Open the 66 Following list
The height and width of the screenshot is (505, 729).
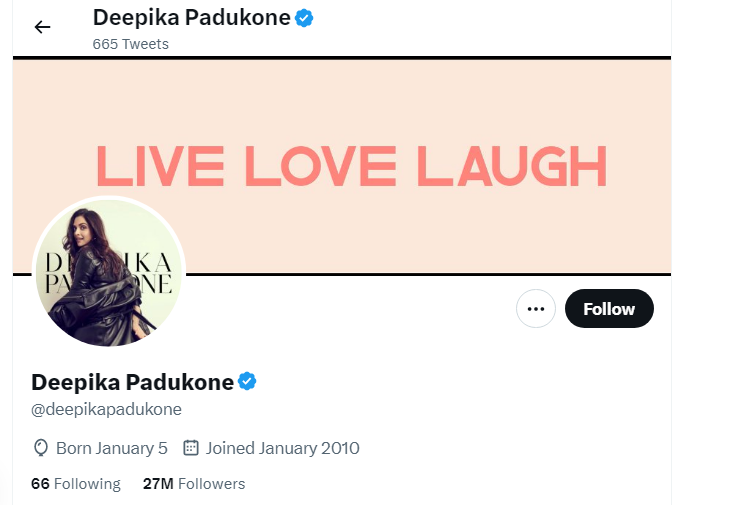(76, 484)
